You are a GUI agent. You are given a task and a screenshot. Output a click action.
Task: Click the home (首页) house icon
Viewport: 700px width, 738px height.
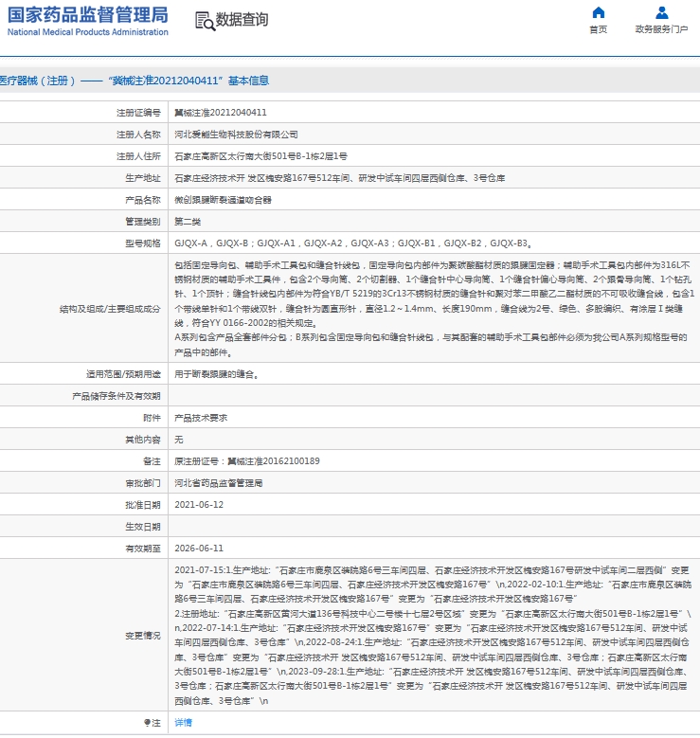pos(599,12)
